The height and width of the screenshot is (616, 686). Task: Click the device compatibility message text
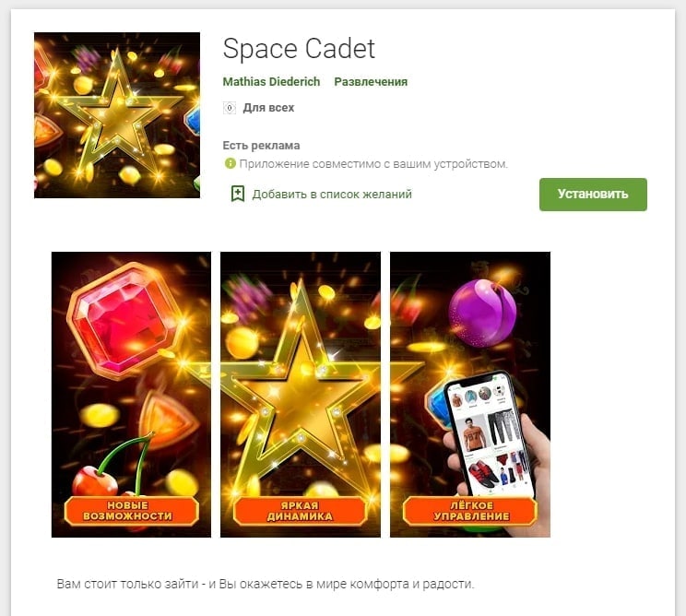(373, 164)
